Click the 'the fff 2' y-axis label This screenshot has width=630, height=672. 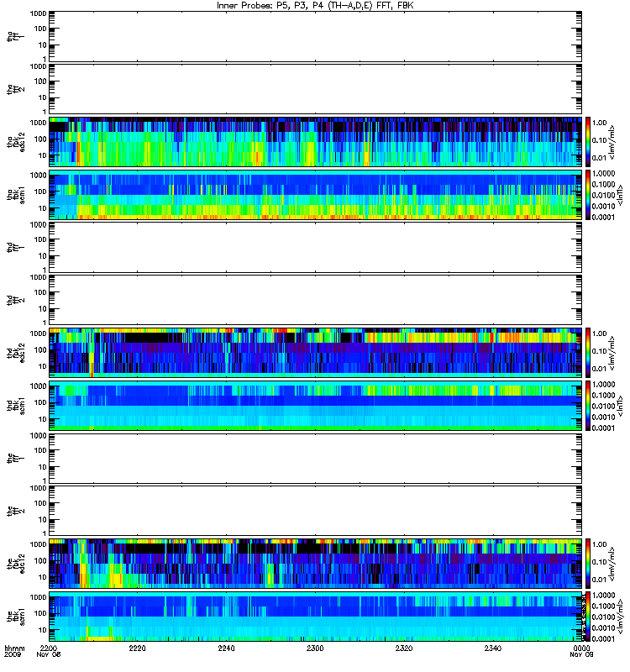15,511
